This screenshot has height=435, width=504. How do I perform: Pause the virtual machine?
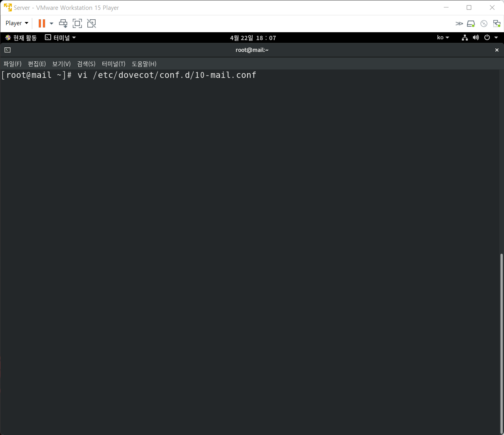pos(42,24)
